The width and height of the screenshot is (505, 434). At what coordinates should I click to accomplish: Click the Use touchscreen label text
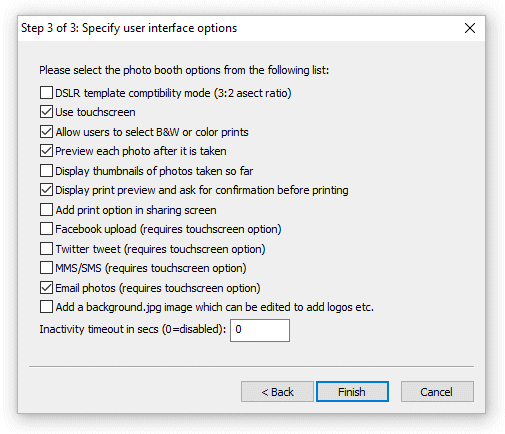pos(95,112)
